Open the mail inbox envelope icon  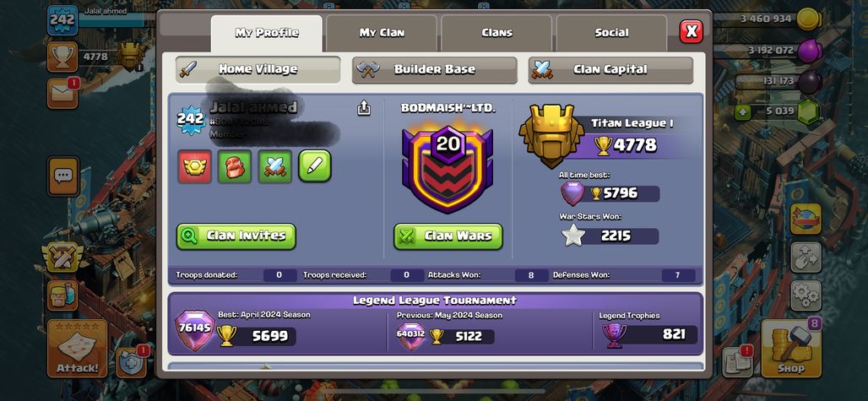62,94
